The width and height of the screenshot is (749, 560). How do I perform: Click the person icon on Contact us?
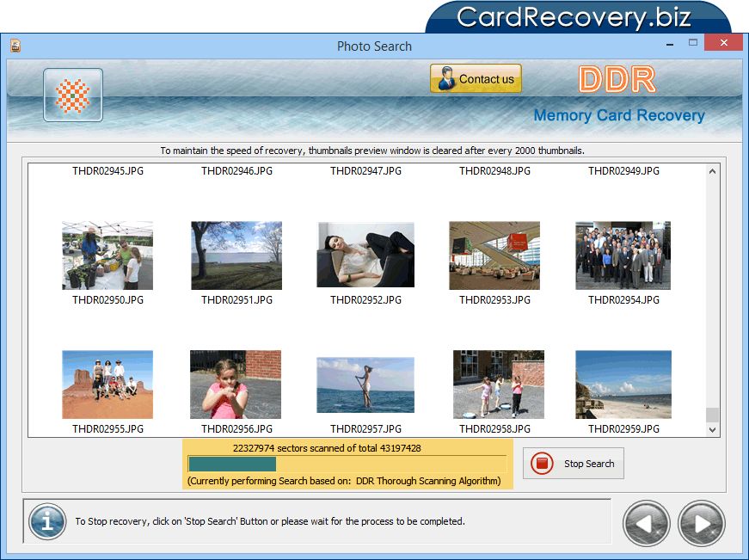coord(446,78)
